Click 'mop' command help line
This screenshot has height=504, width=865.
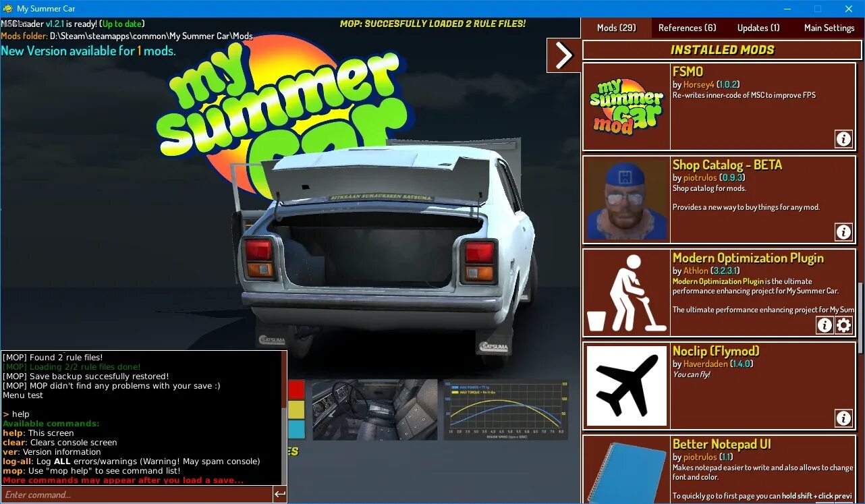point(92,471)
